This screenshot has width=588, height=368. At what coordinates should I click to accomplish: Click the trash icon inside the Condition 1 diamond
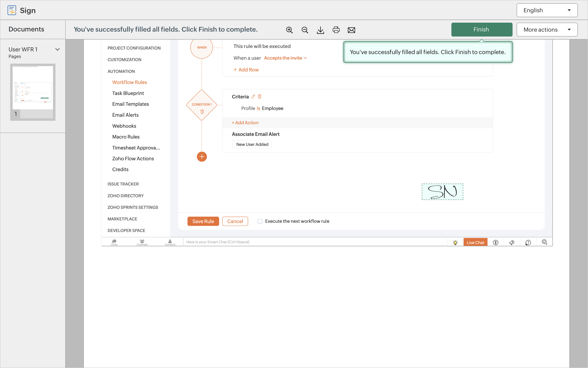pyautogui.click(x=202, y=112)
